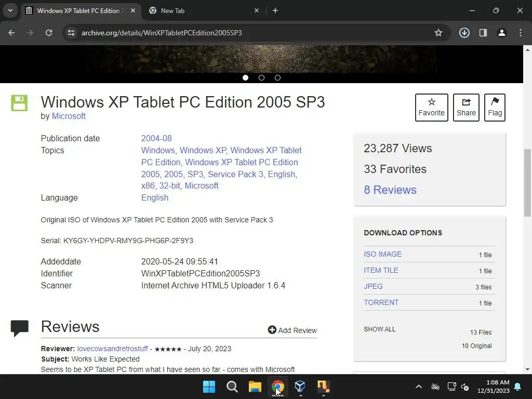Click the Reviews speech bubble icon
Image resolution: width=532 pixels, height=399 pixels.
(x=20, y=328)
